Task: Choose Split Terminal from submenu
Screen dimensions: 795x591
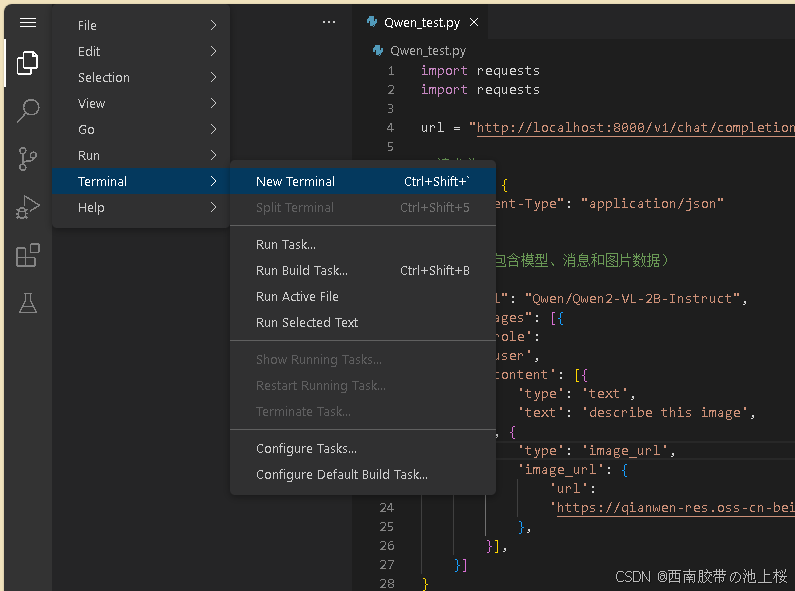Action: 363,207
